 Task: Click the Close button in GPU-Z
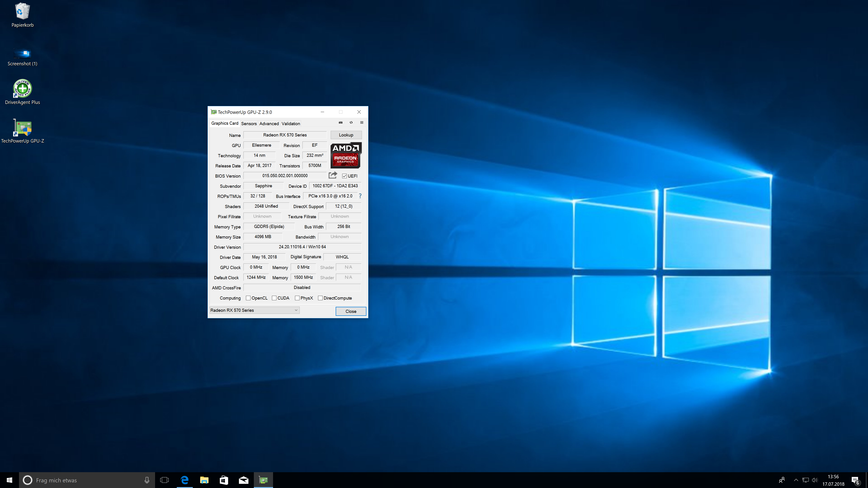(x=351, y=311)
